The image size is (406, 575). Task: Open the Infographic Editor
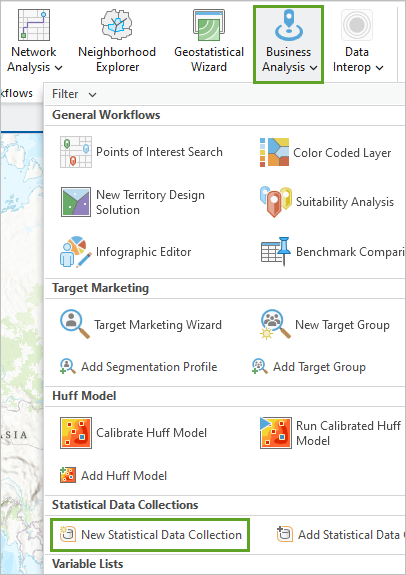pos(126,252)
